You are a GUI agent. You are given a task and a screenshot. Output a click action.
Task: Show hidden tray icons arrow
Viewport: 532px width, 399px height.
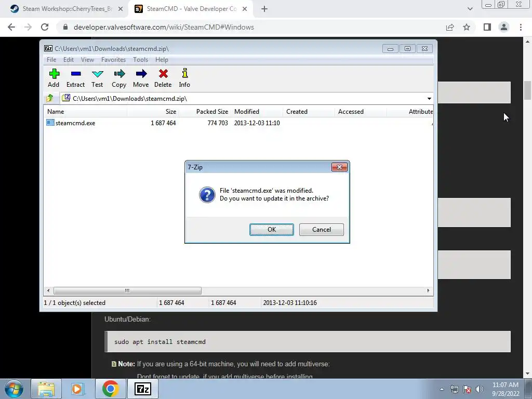coord(442,389)
